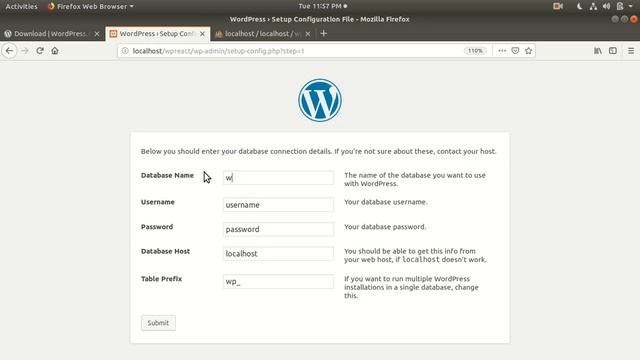The width and height of the screenshot is (640, 360).
Task: Click the Submit button
Action: tap(158, 323)
